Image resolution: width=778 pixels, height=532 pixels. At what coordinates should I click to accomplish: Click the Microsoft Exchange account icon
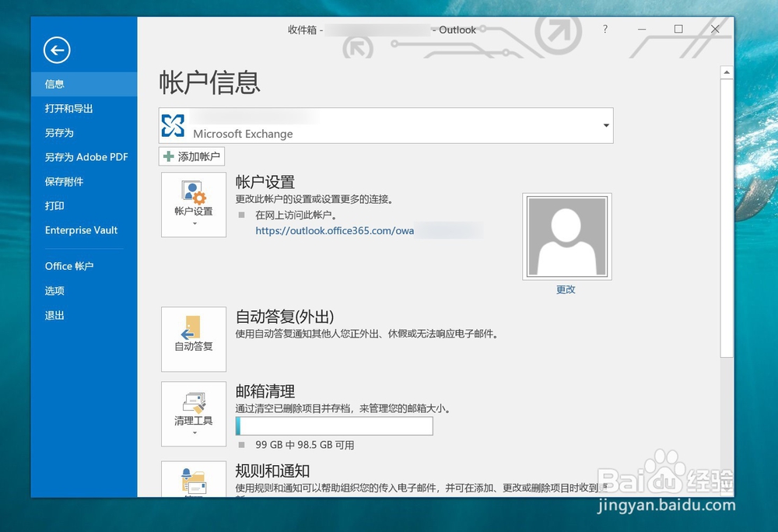173,125
